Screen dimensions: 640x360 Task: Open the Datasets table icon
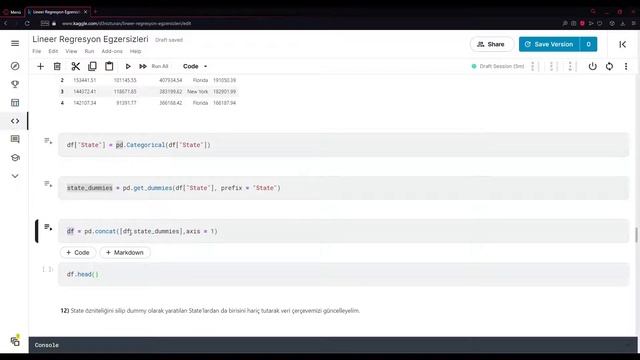(15, 102)
